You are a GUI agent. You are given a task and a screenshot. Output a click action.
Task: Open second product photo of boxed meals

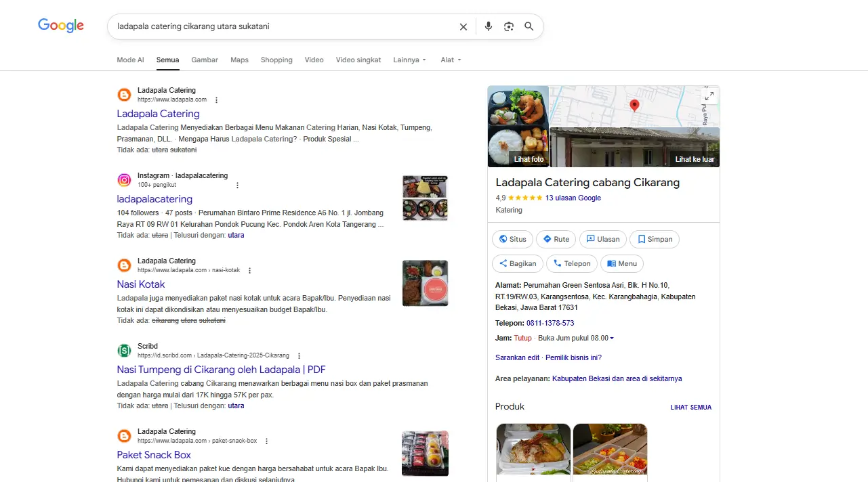[x=610, y=450]
